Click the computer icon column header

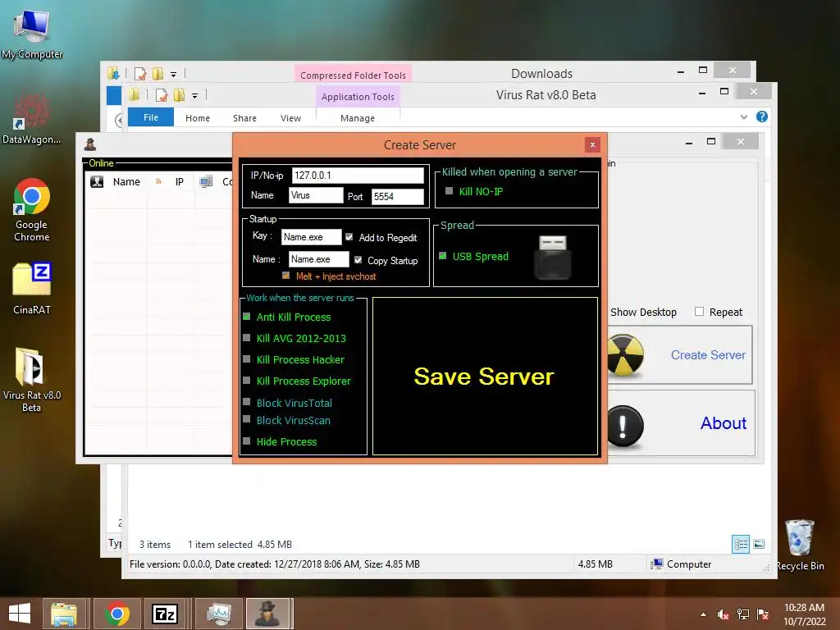pyautogui.click(x=206, y=181)
